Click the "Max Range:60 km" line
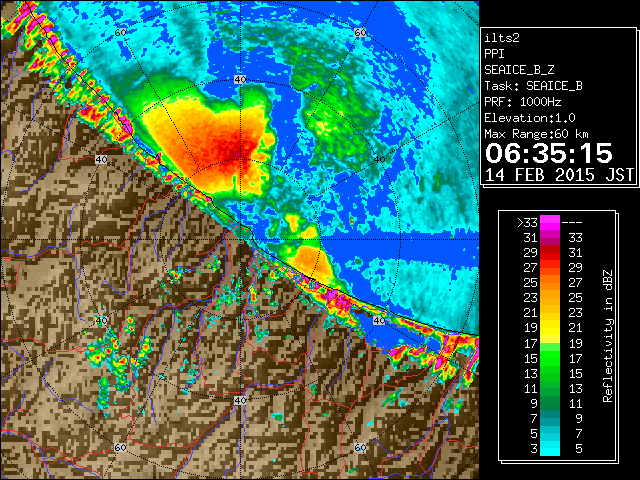Screen dimensions: 640x480 tap(537, 134)
